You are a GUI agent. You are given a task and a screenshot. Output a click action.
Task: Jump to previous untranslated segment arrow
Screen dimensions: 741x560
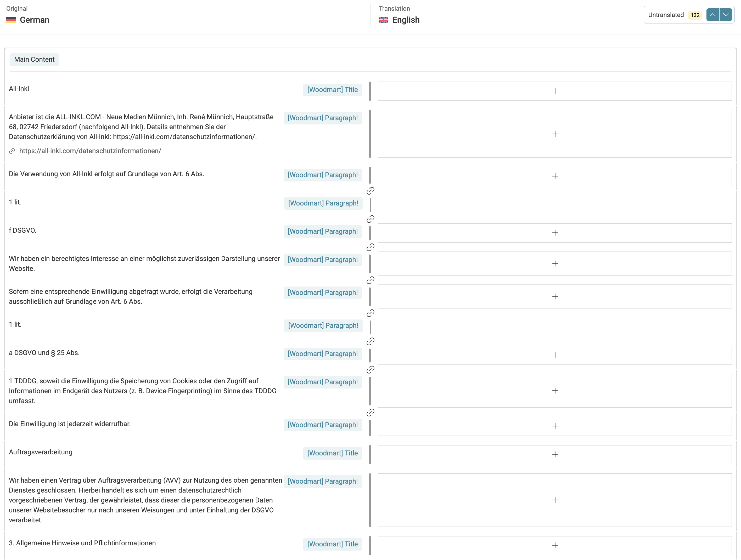[712, 15]
